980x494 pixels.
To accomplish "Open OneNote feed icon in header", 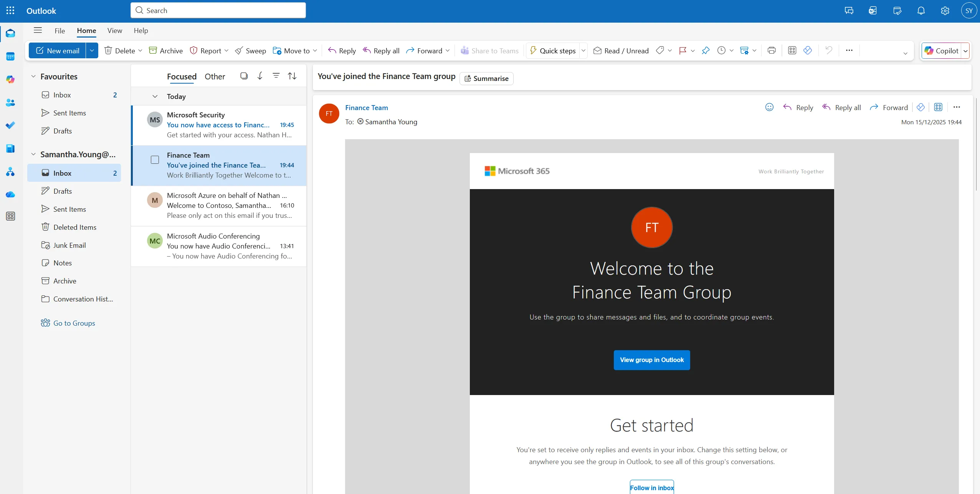I will pos(873,11).
